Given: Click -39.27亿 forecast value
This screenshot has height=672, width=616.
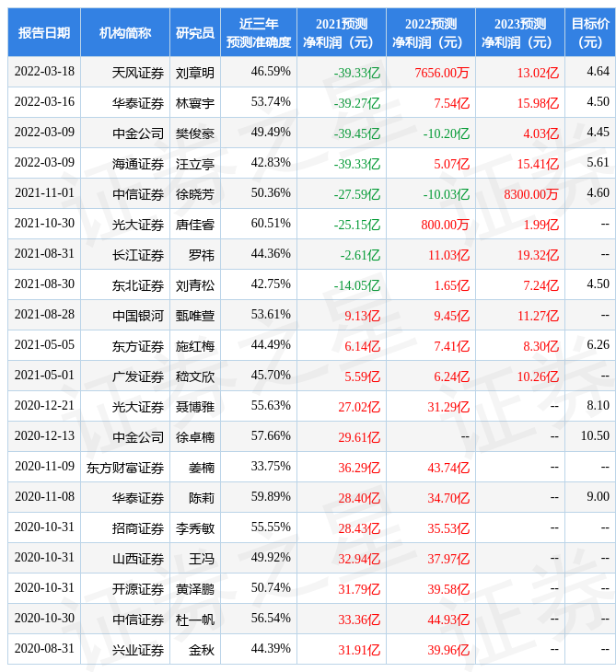Looking at the screenshot, I should (357, 103).
